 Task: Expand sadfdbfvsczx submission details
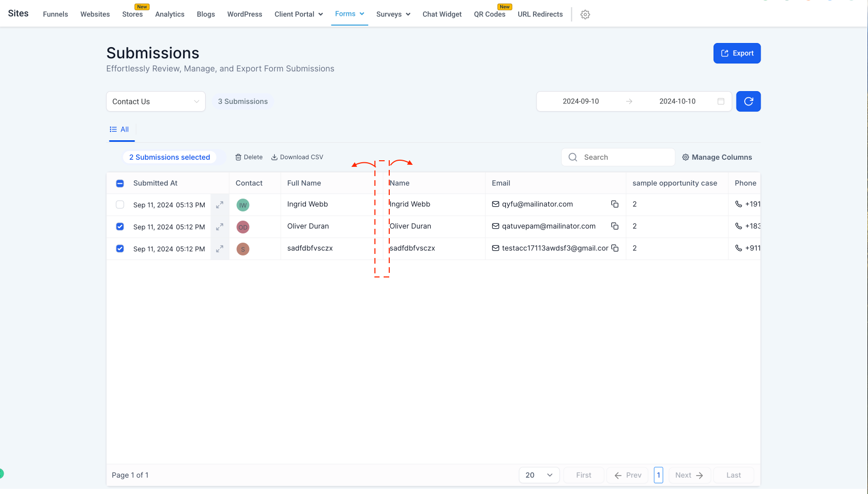219,249
